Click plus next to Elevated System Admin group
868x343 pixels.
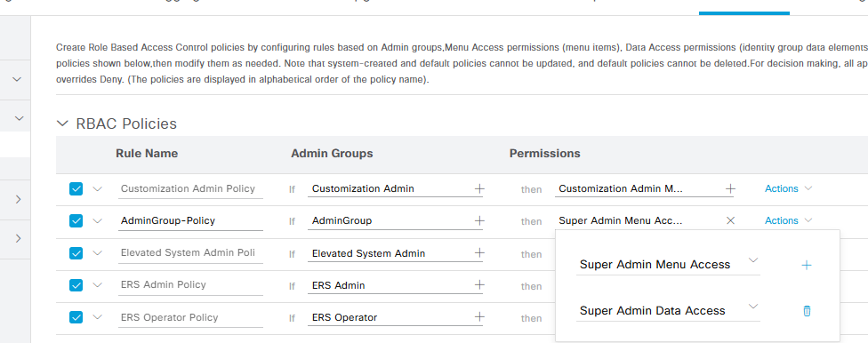click(x=479, y=253)
